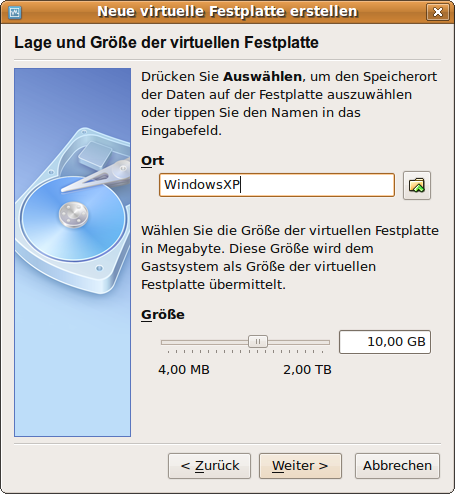
Task: Go back with the Zurück button
Action: tap(209, 466)
